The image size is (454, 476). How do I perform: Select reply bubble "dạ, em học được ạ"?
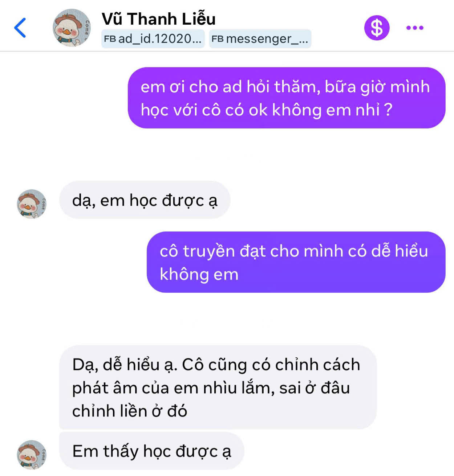[145, 200]
